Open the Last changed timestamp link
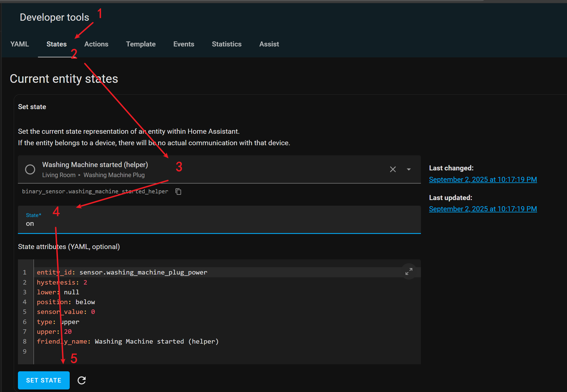The height and width of the screenshot is (392, 567). (483, 179)
